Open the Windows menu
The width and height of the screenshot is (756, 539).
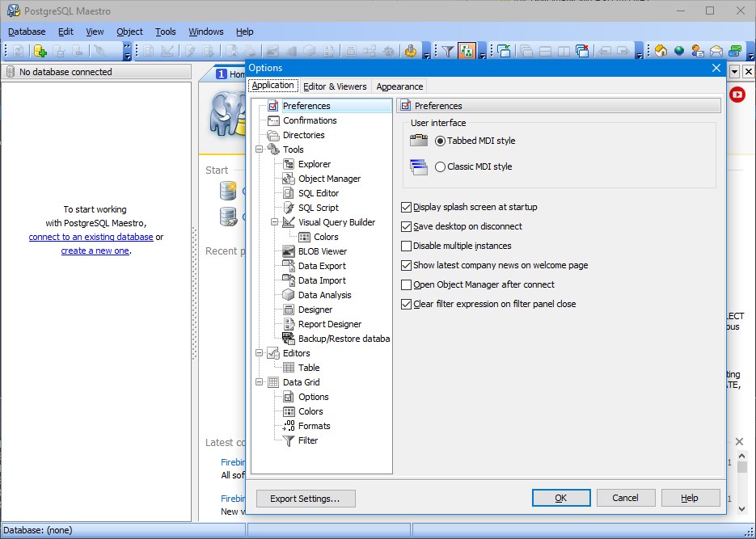206,32
